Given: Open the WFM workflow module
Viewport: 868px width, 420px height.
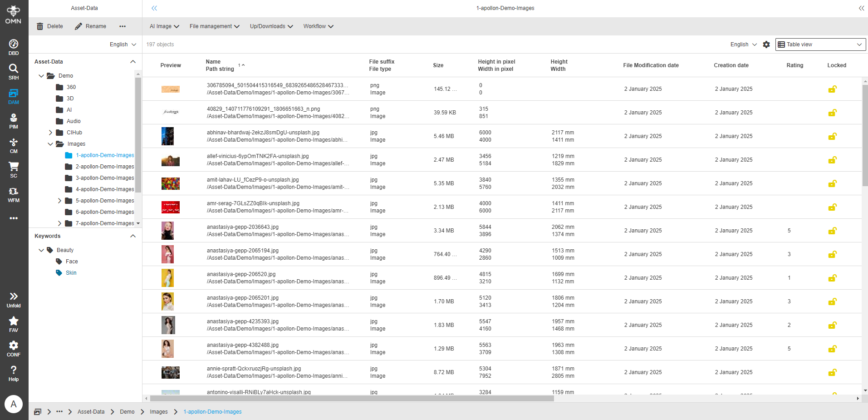Looking at the screenshot, I should (13, 194).
